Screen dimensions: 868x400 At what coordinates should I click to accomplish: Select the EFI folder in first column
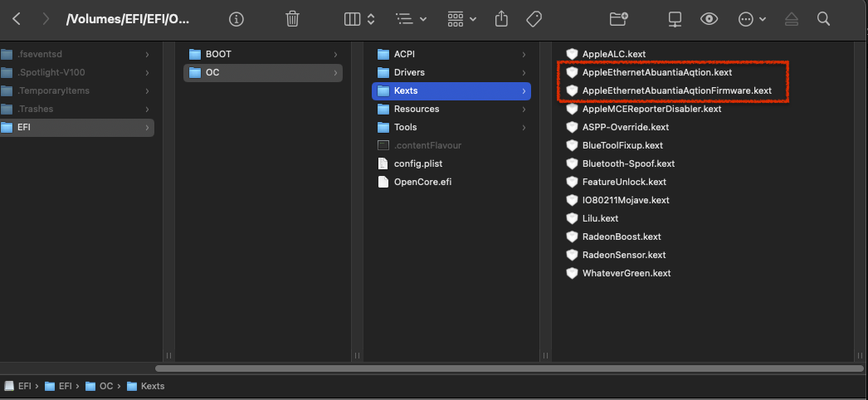point(76,127)
